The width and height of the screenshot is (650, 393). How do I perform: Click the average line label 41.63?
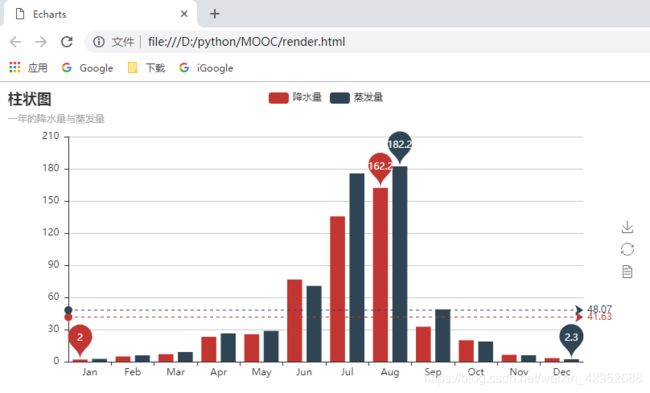(599, 318)
